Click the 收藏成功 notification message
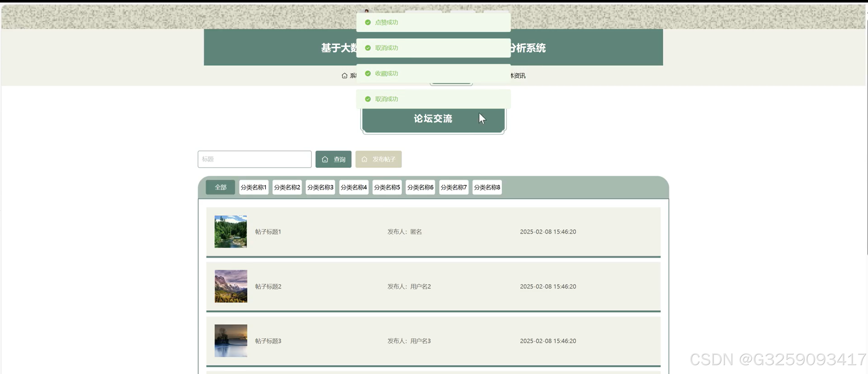Viewport: 868px width, 374px height. point(433,73)
